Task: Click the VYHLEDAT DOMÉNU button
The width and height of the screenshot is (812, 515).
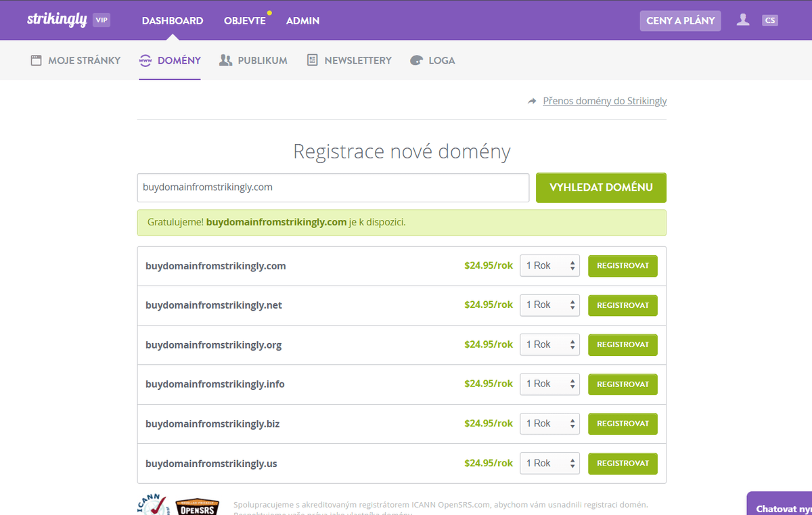Action: point(601,187)
